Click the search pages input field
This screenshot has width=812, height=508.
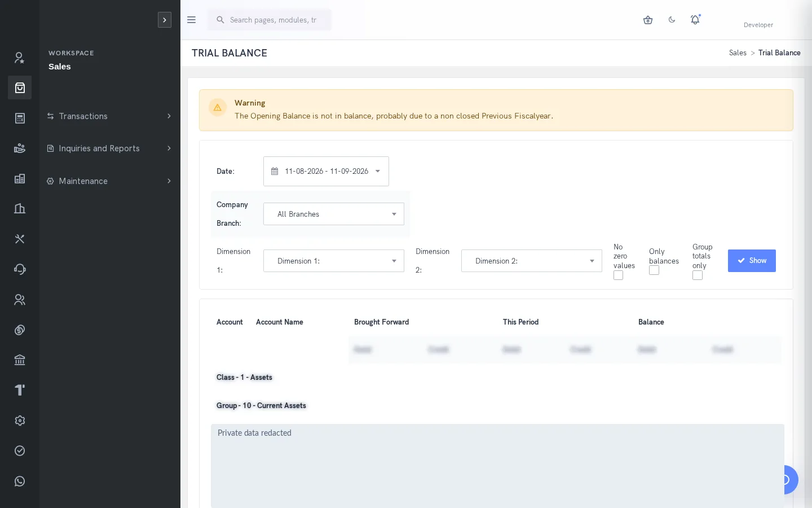(x=270, y=20)
